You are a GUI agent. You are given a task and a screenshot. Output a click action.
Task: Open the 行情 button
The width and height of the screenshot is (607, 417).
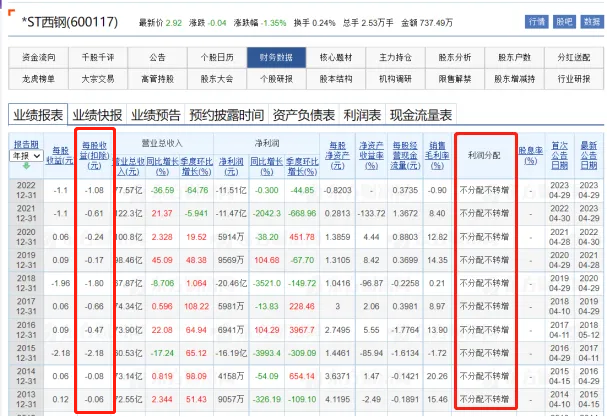point(537,22)
